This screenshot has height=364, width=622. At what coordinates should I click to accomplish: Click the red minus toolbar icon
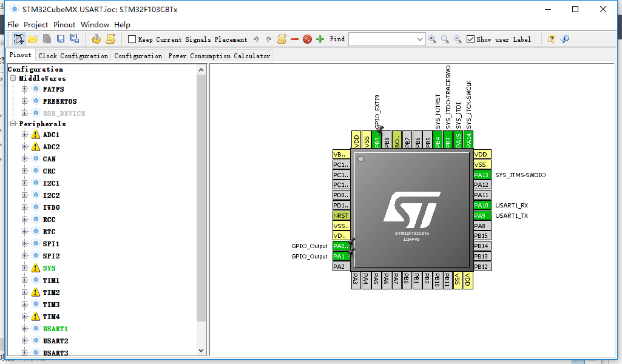click(x=294, y=39)
